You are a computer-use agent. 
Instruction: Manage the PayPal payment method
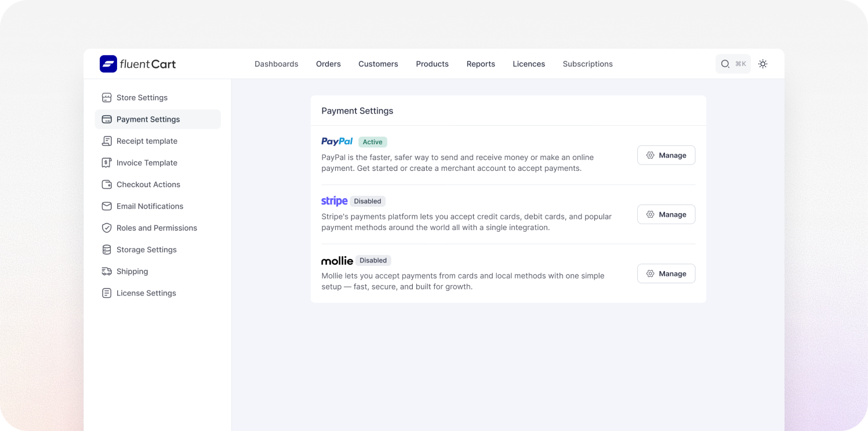coord(666,155)
